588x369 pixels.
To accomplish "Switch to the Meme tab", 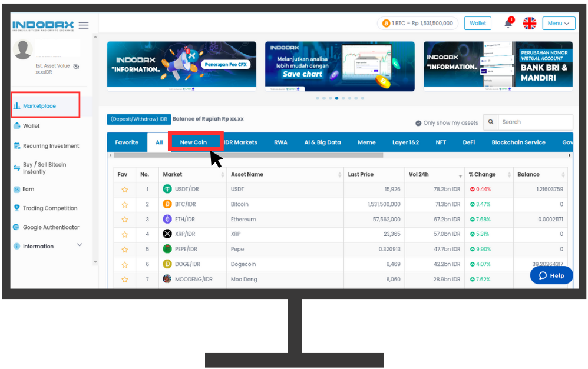I will [366, 142].
